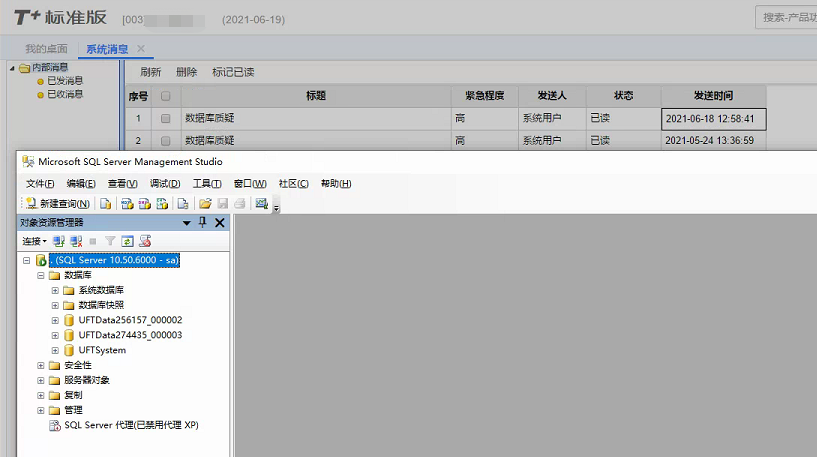Click the SQL Server 代理 agent icon
Viewport: 817px width, 457px height.
pos(55,426)
